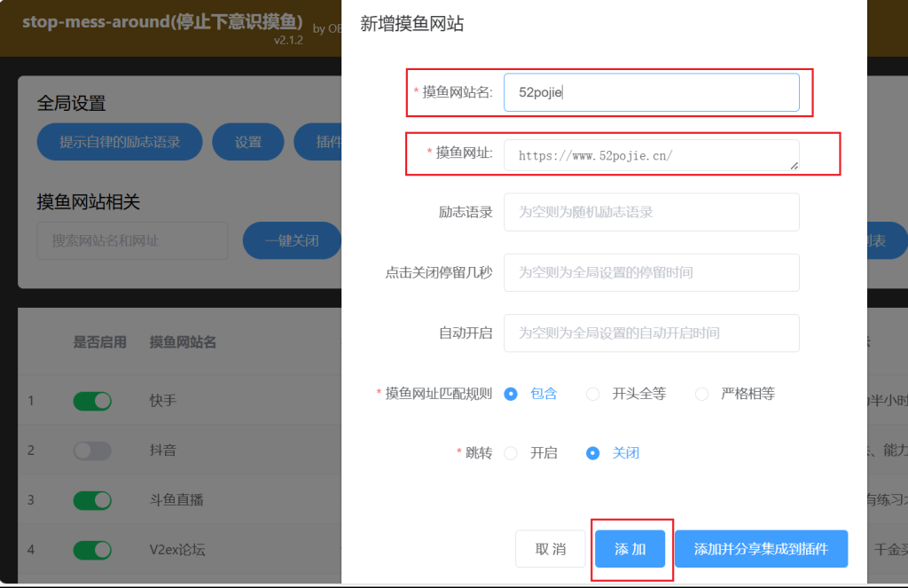Select 关闭 for the 跳转 setting

coord(592,452)
